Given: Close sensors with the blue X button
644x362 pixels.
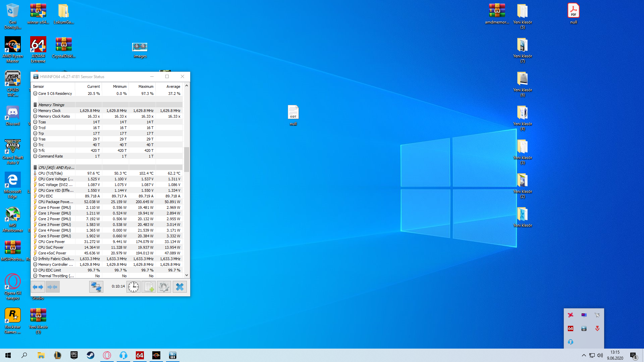Looking at the screenshot, I should pyautogui.click(x=180, y=287).
